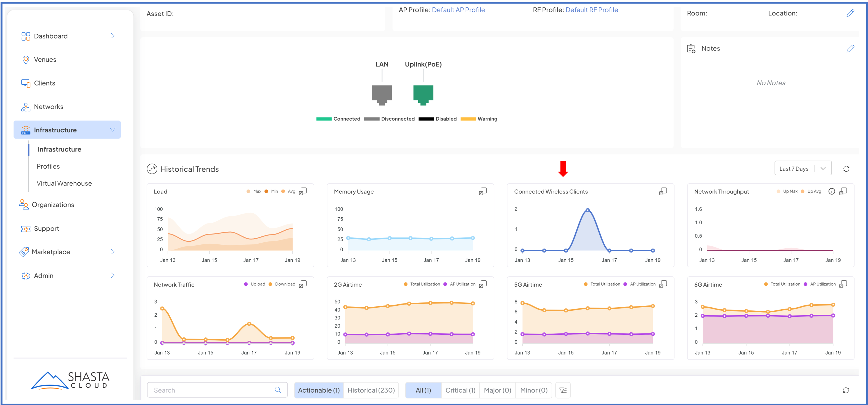This screenshot has width=868, height=405.
Task: Expand the 5G Airtime chart icon
Action: [x=663, y=284]
